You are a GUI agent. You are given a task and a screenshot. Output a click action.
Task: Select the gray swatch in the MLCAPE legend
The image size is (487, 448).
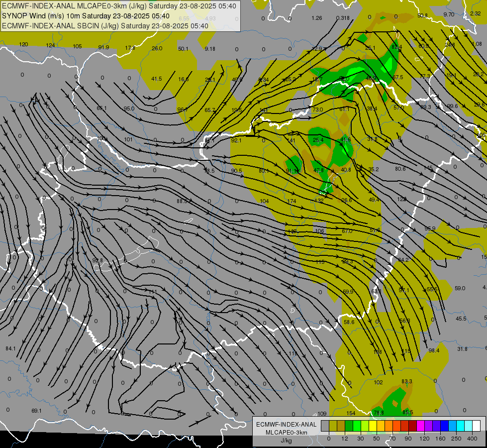click(x=325, y=426)
